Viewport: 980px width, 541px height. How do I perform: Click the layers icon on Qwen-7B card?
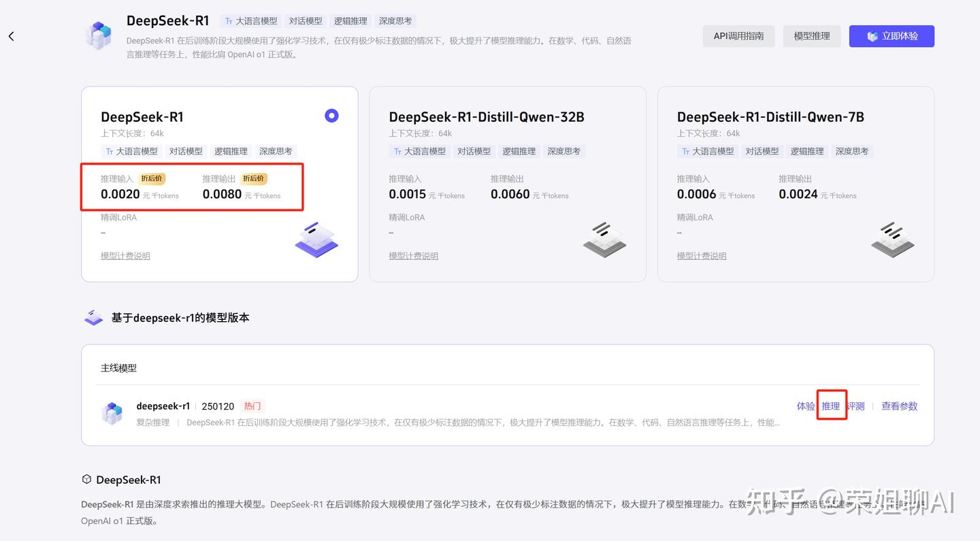[892, 240]
